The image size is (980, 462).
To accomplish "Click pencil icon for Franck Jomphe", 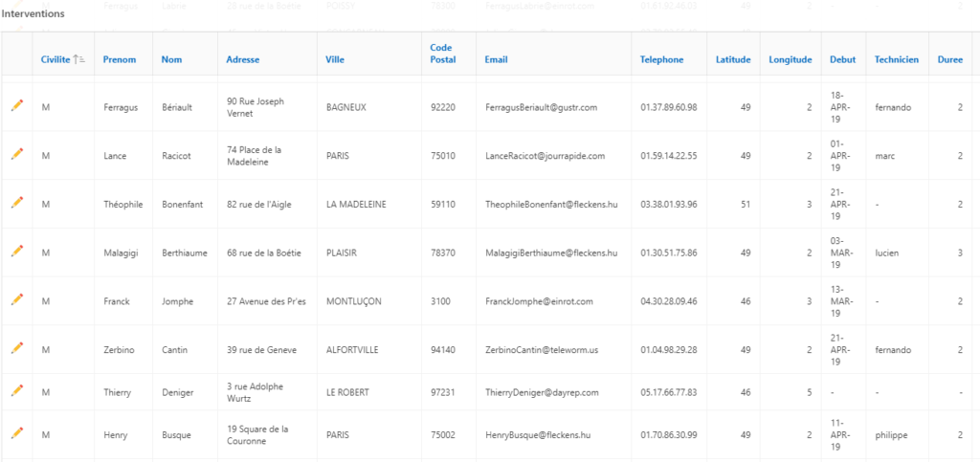I will click(17, 299).
